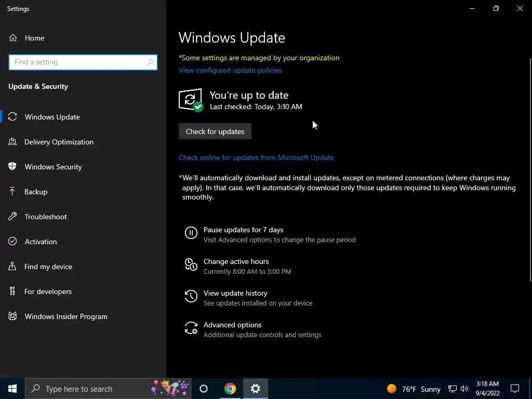This screenshot has width=532, height=399.
Task: Click the Find a setting search field
Action: (x=83, y=62)
